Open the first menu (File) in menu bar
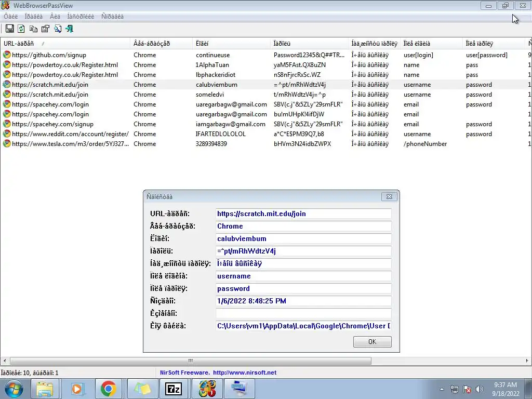This screenshot has height=399, width=532. (11, 16)
